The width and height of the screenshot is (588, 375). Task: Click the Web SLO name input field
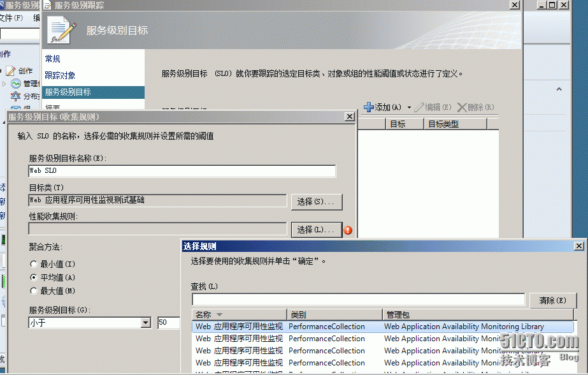point(182,171)
